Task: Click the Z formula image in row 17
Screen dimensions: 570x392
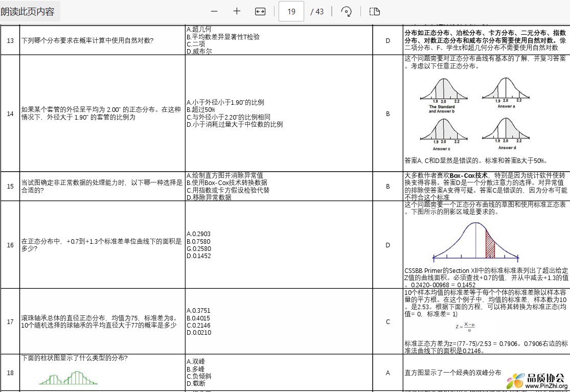Action: 465,327
